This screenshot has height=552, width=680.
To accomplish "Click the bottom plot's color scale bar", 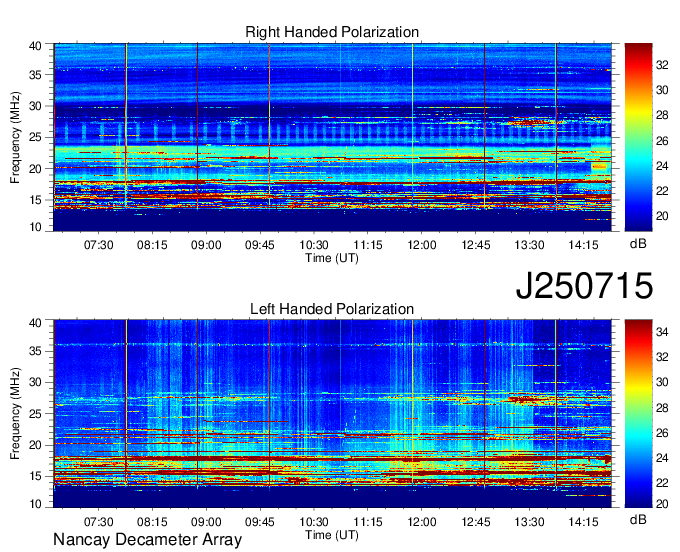I will [638, 413].
